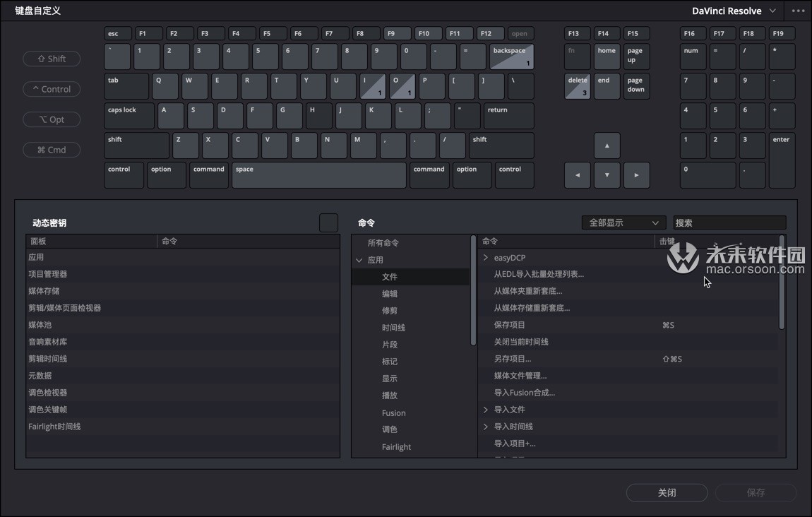Select the 播放 command category
Image resolution: width=812 pixels, height=517 pixels.
tap(410, 396)
